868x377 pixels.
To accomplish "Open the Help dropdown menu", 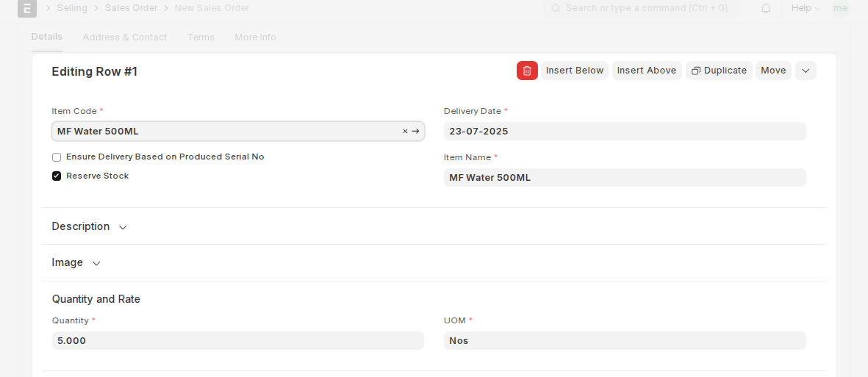I will point(806,8).
